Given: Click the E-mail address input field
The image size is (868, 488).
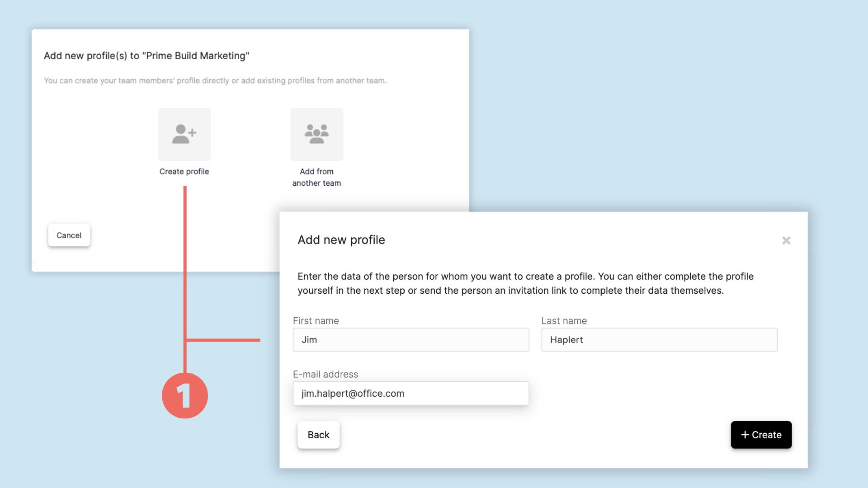Looking at the screenshot, I should pos(410,393).
